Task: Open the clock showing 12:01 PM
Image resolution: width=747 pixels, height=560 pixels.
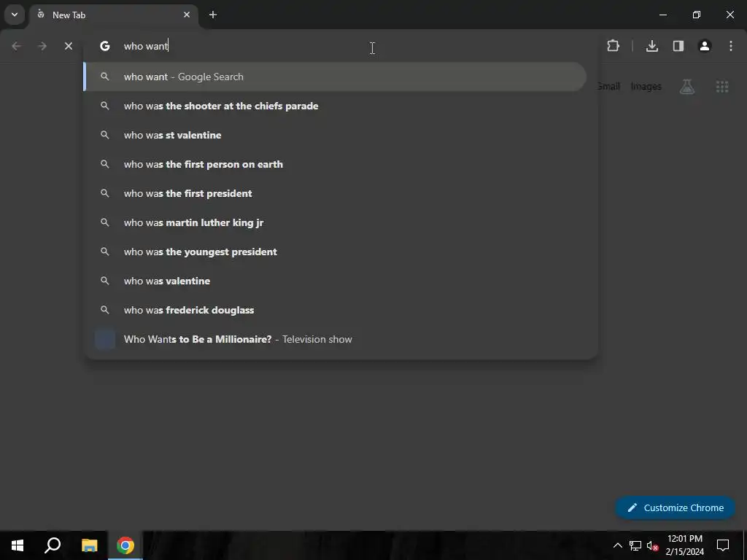Action: point(684,545)
